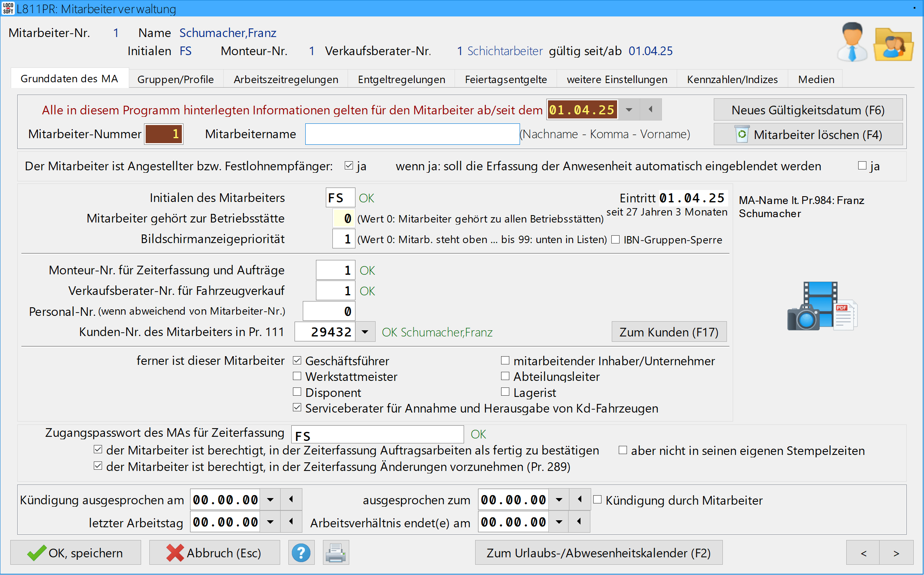Tick the Kündigung durch Mitarbeiter checkbox
The height and width of the screenshot is (575, 924).
(x=597, y=500)
